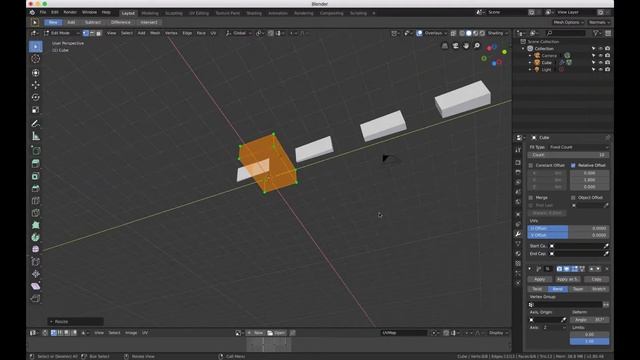Hide Cube in viewport via eye icon
The height and width of the screenshot is (360, 640).
(600, 62)
